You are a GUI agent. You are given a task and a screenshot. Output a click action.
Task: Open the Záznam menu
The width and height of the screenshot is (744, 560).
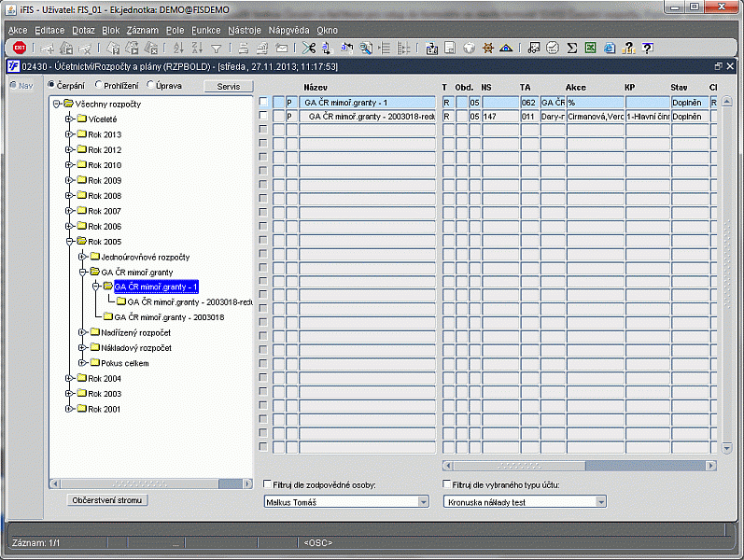click(143, 30)
